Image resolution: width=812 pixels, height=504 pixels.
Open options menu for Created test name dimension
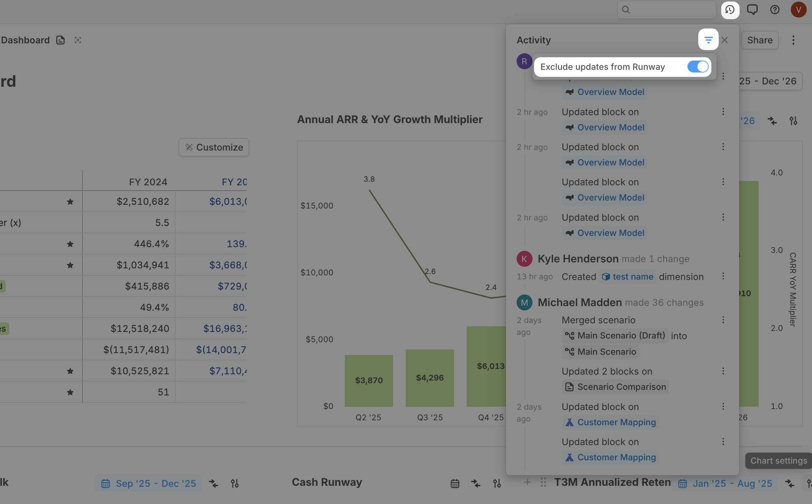click(x=723, y=276)
